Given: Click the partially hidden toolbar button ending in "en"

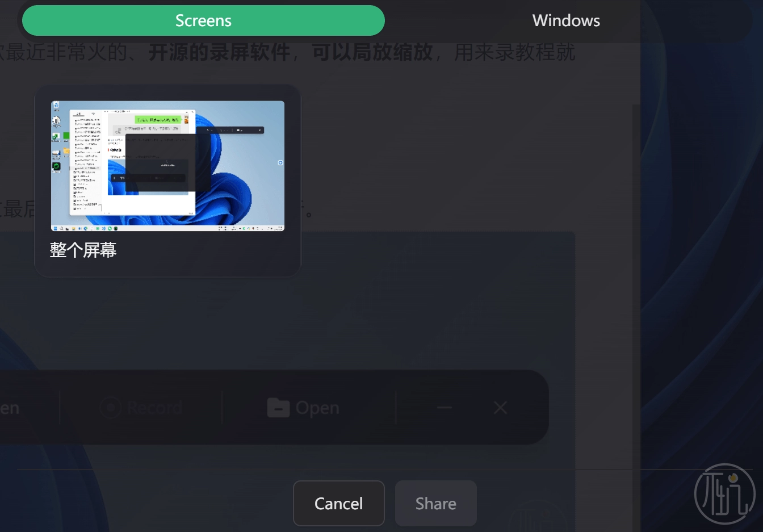Looking at the screenshot, I should pos(10,408).
